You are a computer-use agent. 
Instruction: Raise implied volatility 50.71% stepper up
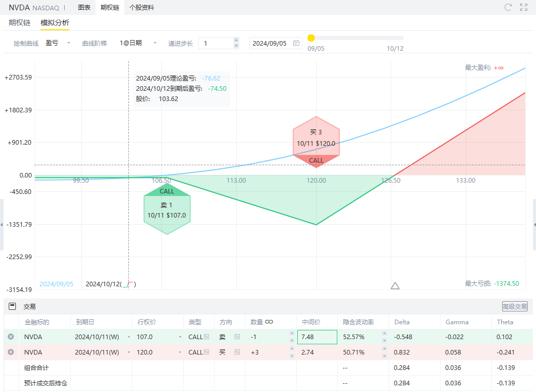385,348
